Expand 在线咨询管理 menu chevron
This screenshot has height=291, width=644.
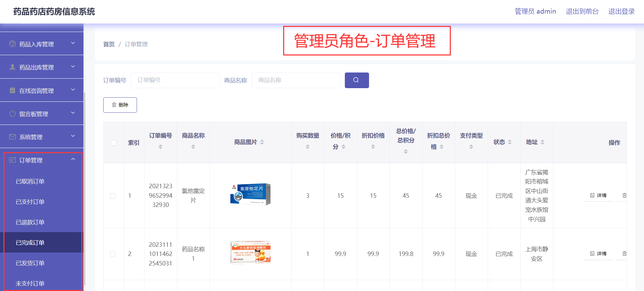tap(73, 90)
